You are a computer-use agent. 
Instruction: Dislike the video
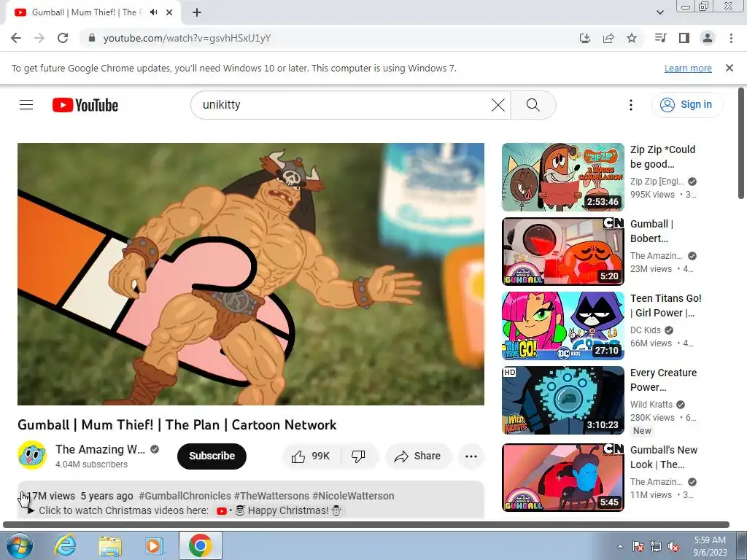pos(359,456)
